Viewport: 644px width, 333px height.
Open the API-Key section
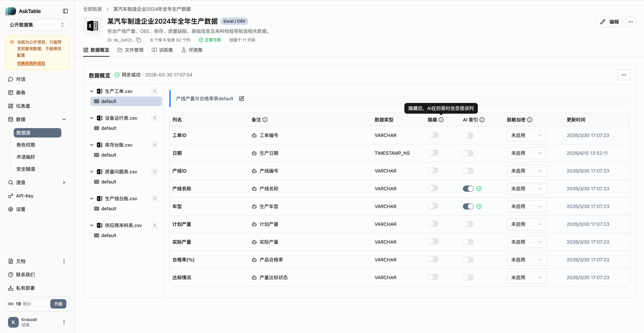tap(24, 195)
